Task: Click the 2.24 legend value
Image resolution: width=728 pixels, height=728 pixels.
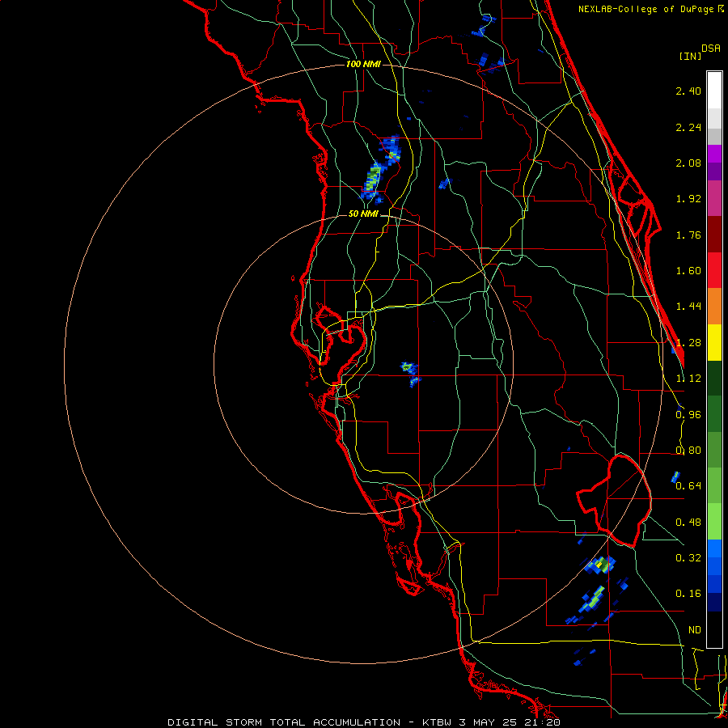Action: click(688, 127)
